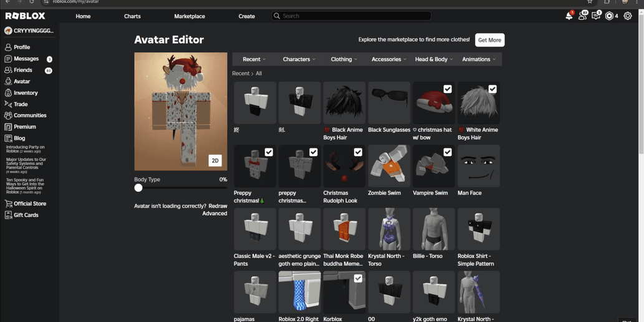Click the Body Type slider track

(x=181, y=188)
